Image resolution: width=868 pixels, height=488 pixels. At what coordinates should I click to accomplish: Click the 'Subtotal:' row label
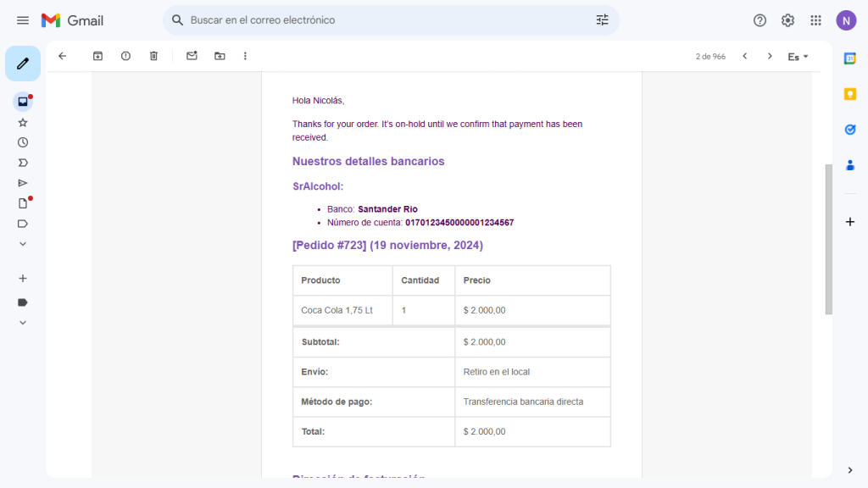320,342
